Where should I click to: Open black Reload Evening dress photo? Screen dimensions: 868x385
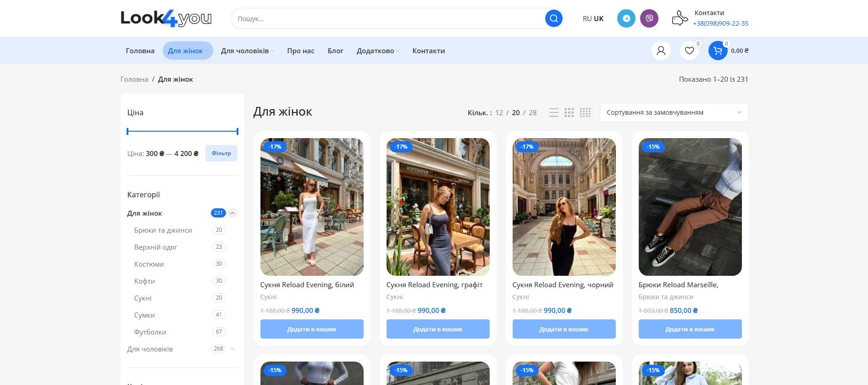coord(564,207)
